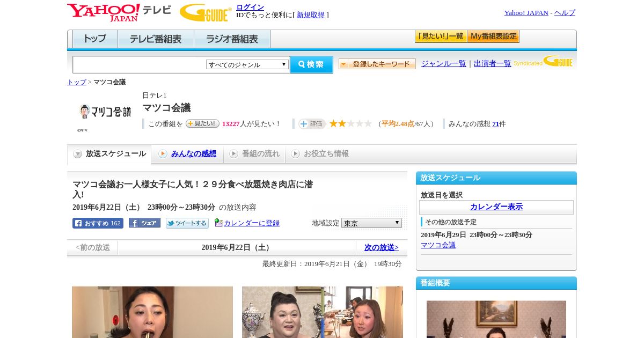Open the 出演者一覧 link

493,63
